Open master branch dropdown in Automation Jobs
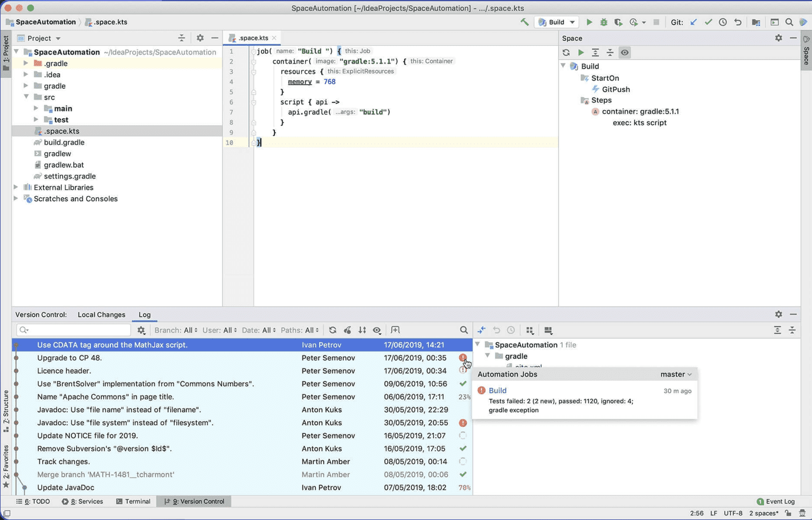 (x=676, y=374)
